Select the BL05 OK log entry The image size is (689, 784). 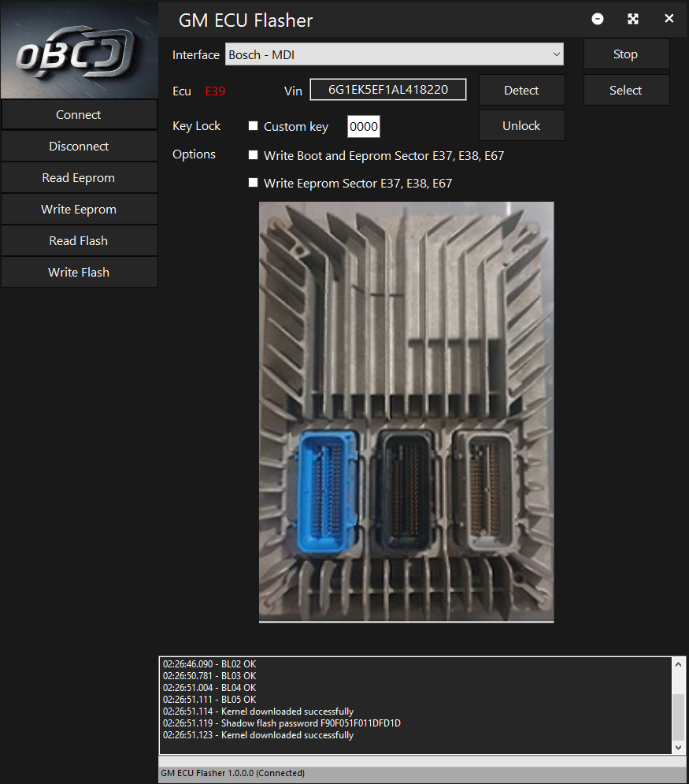pos(209,700)
